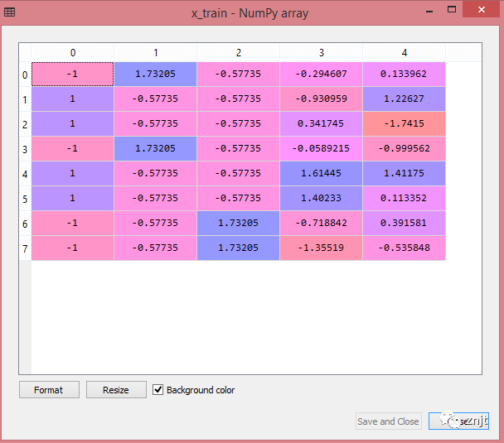Select row header 7
The image size is (504, 443).
click(x=25, y=248)
